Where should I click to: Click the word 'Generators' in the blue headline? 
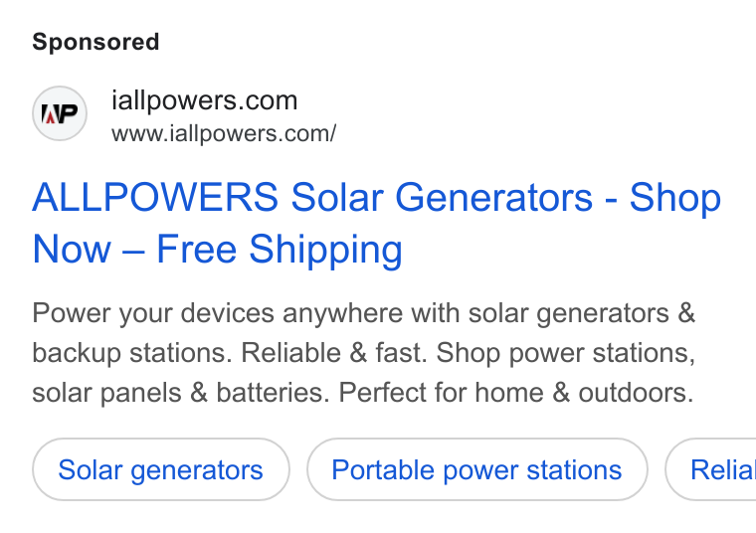coord(493,197)
